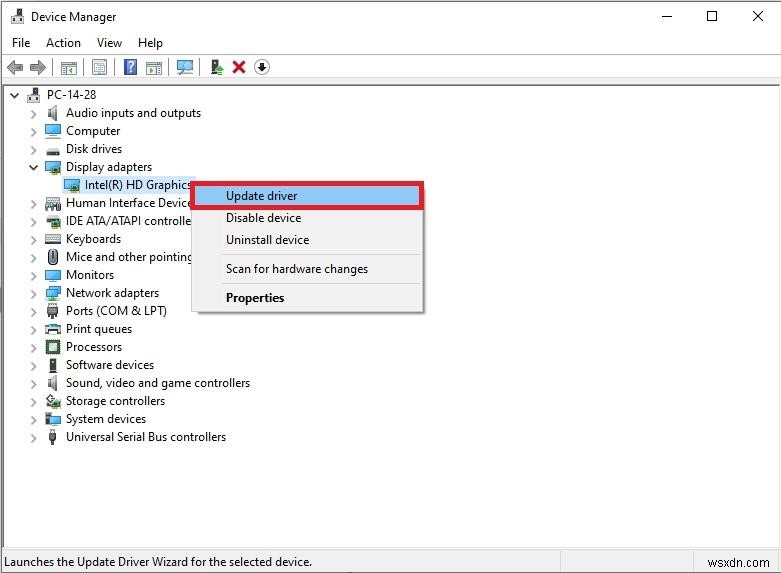Image resolution: width=781 pixels, height=573 pixels.
Task: Click the Forward arrow toolbar icon
Action: pos(38,67)
